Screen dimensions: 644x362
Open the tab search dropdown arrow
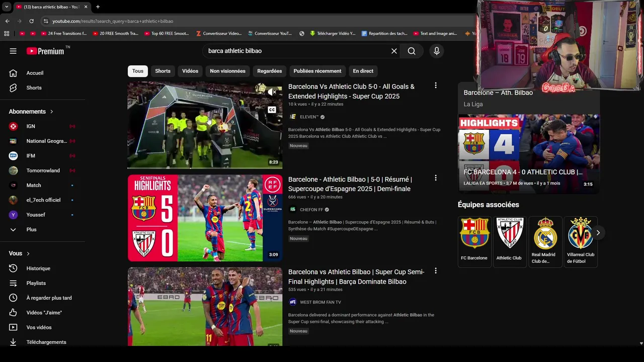click(7, 7)
